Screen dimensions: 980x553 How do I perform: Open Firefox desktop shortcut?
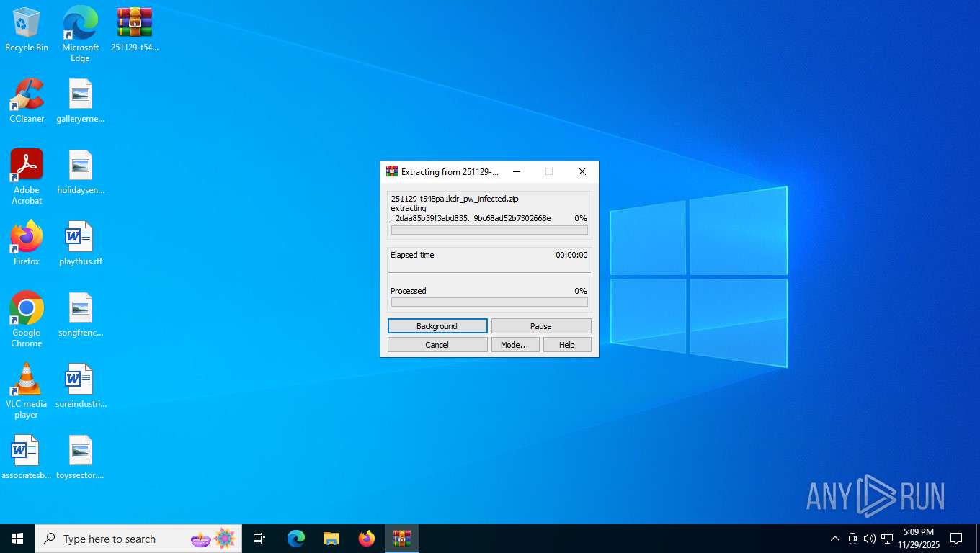coord(27,243)
